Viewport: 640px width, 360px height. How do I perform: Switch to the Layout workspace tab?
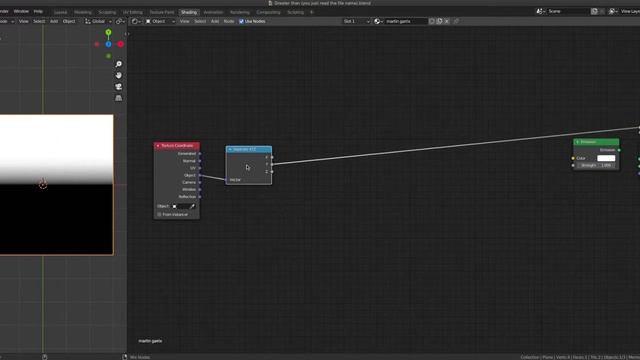click(60, 12)
